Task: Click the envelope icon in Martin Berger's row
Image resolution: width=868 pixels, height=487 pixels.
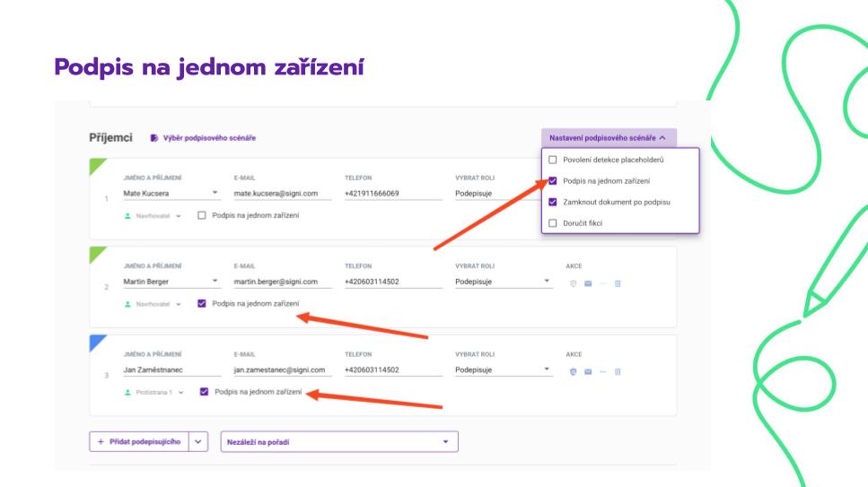Action: click(588, 283)
